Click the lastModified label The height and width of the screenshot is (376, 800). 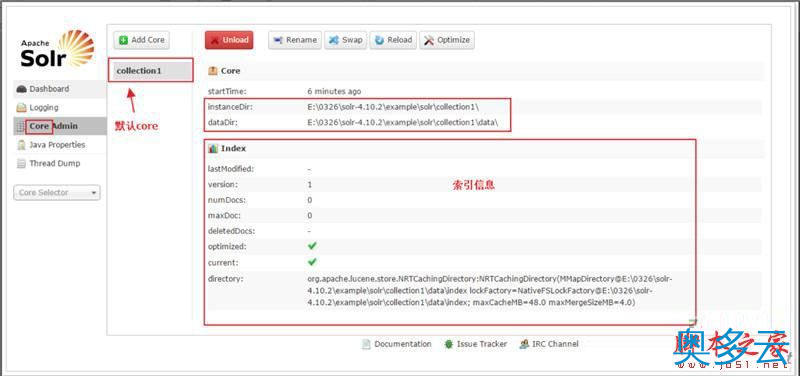click(231, 169)
